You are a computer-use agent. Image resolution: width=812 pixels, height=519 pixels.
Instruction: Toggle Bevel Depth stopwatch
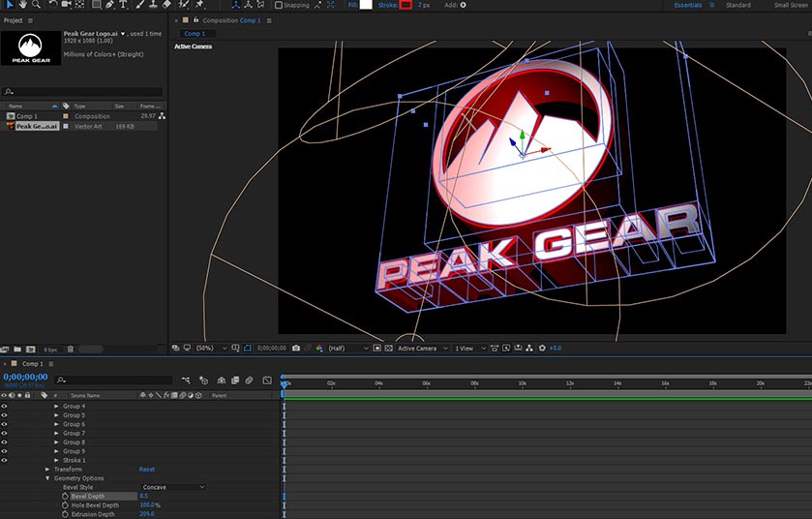pyautogui.click(x=65, y=496)
